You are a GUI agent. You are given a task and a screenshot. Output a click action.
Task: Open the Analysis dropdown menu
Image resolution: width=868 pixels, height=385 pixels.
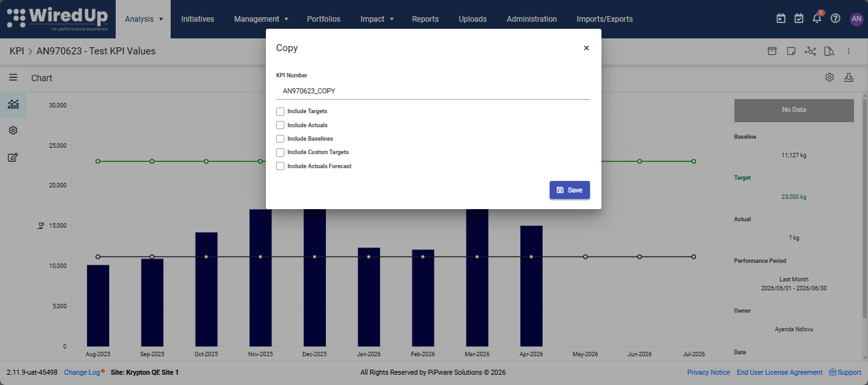coord(144,19)
